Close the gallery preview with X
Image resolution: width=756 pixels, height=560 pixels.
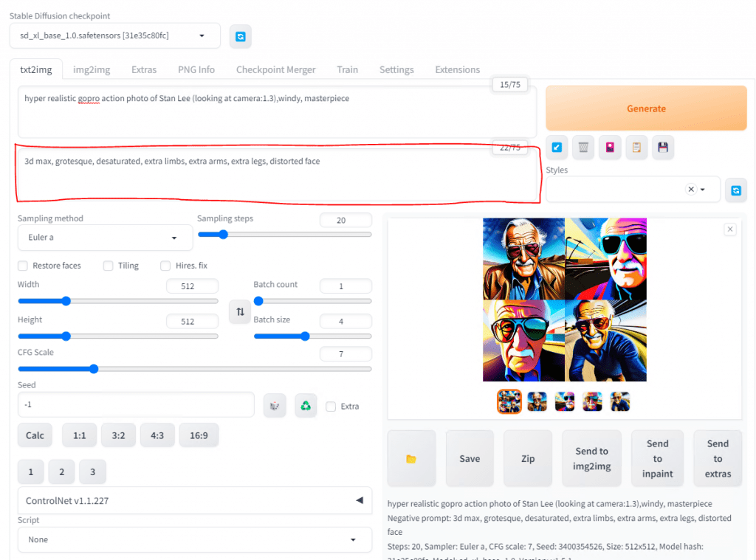[730, 229]
